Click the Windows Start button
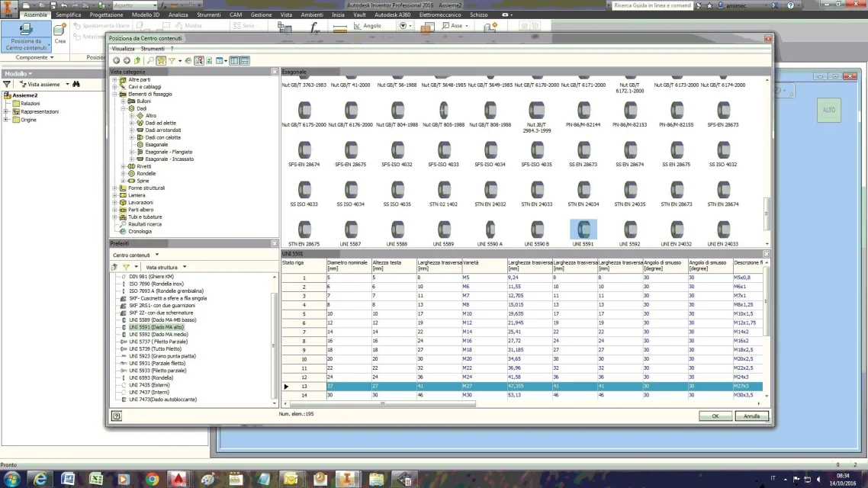The image size is (868, 488). point(12,479)
